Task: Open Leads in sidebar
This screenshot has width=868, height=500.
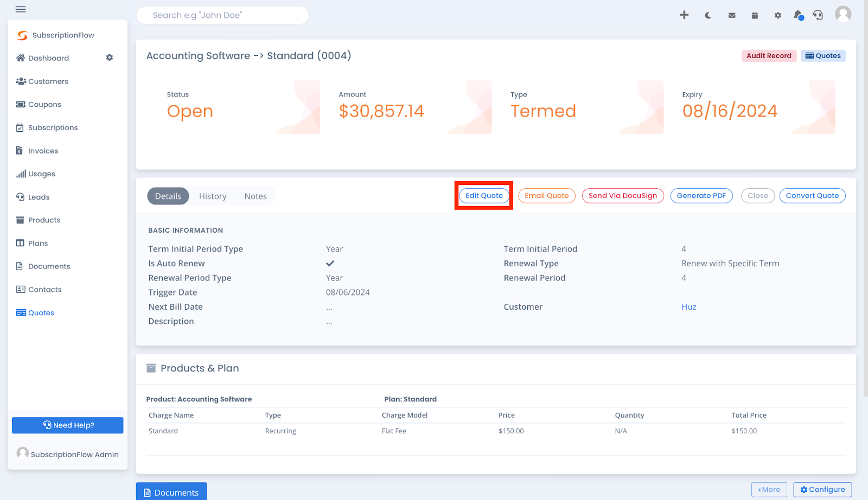Action: click(x=33, y=197)
